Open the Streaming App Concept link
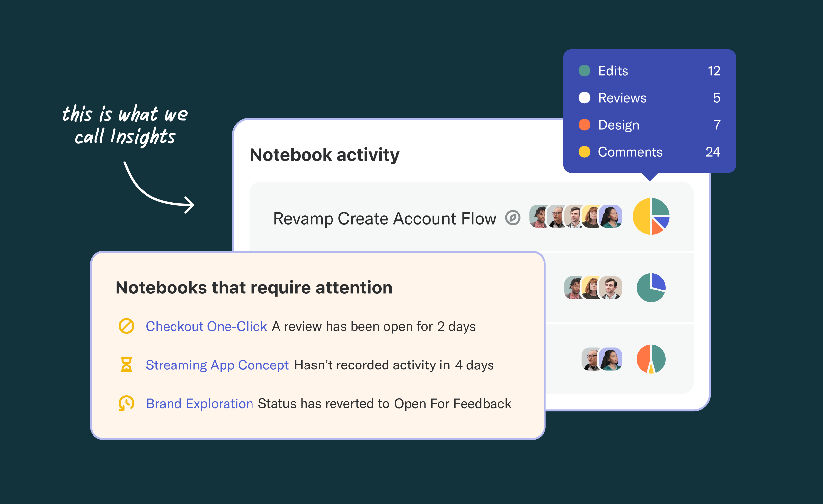Screen dimensions: 823x504 tap(217, 365)
